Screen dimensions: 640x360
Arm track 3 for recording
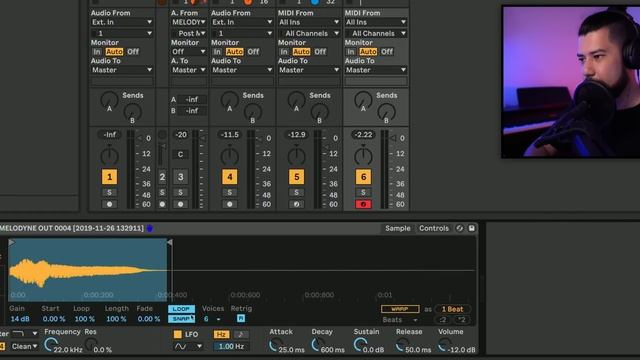(x=180, y=204)
